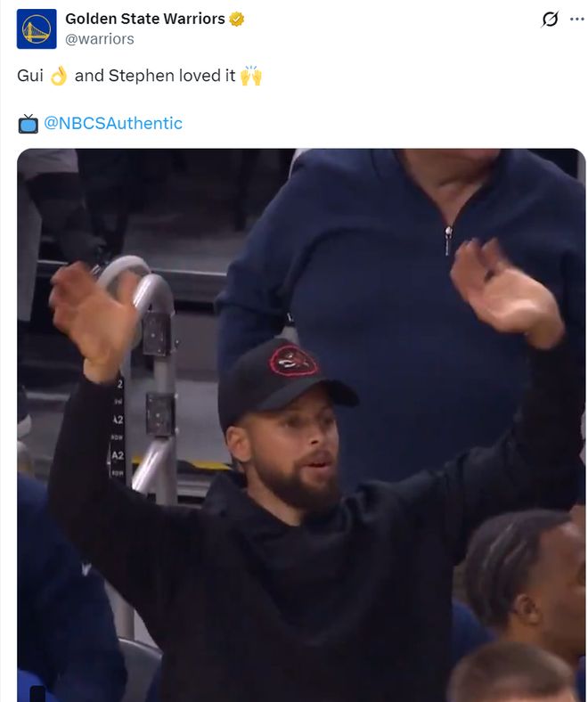Click the A2 row label on the railing
This screenshot has height=702, width=588.
coord(118,456)
